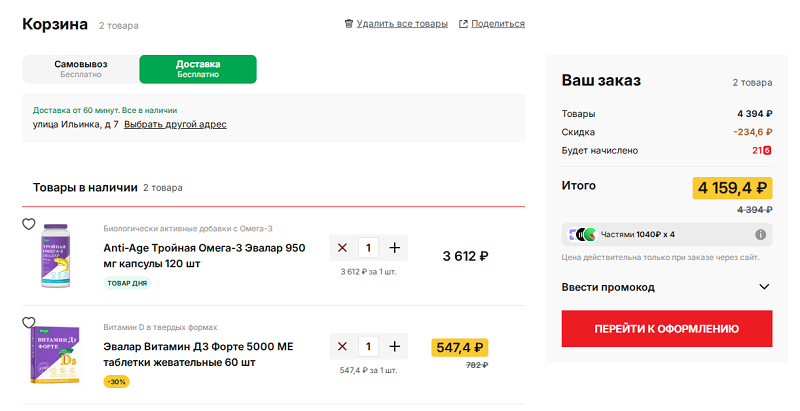Open the Витамин Д3 Форте product thumbnail
Screen dimensions: 800x411
point(57,354)
